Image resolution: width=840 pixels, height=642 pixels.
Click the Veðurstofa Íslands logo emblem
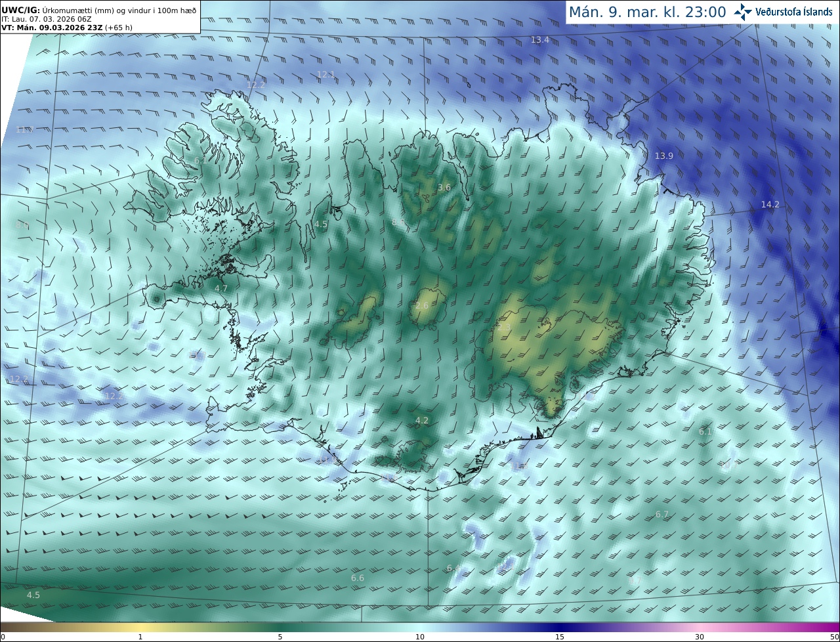743,12
